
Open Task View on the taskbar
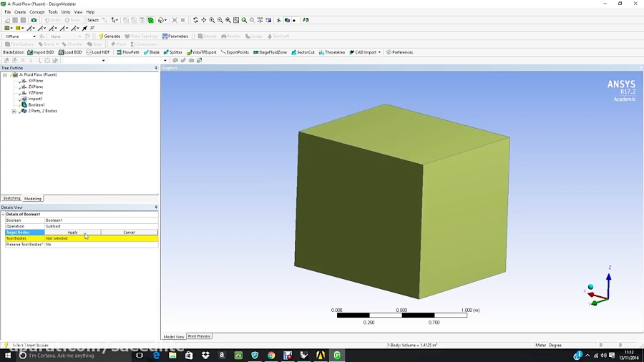pos(140,356)
